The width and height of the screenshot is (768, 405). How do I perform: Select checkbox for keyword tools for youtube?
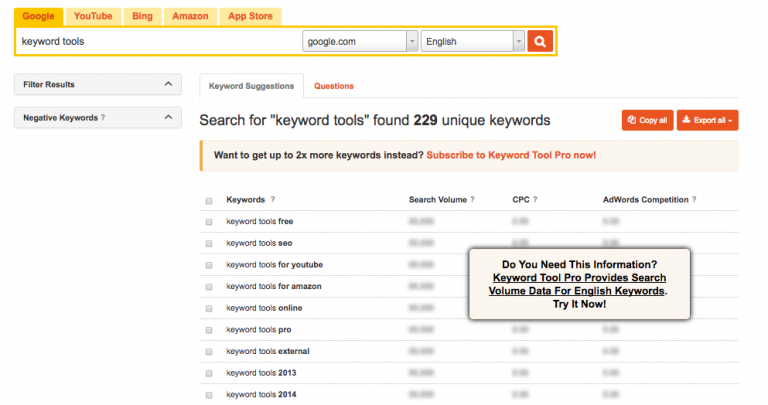click(209, 264)
